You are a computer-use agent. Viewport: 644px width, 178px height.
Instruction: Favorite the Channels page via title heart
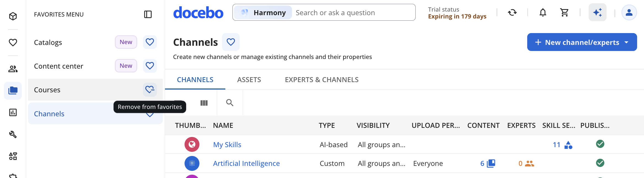click(x=231, y=42)
